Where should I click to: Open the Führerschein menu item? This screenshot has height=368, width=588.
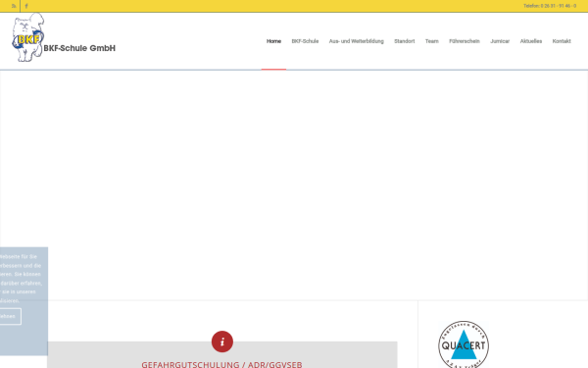pos(465,41)
